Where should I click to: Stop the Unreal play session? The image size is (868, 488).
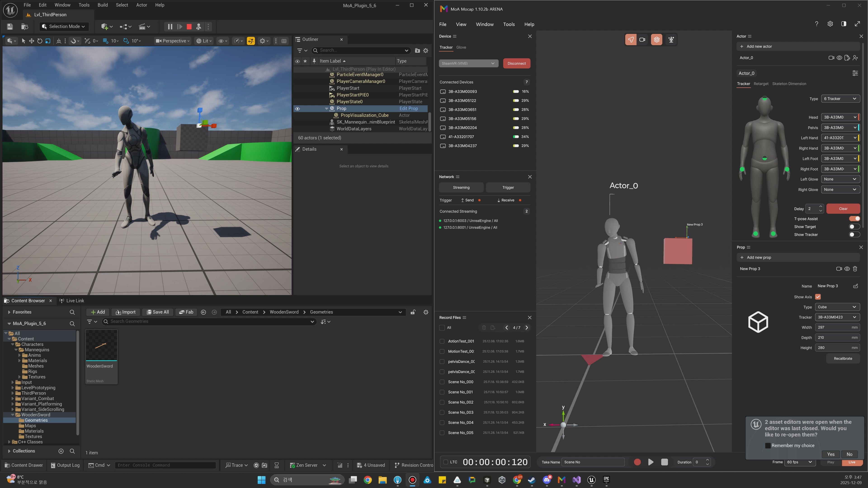tap(189, 27)
